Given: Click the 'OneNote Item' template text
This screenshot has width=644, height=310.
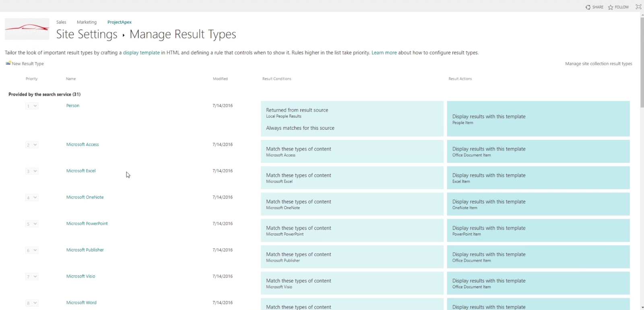Looking at the screenshot, I should [x=465, y=208].
